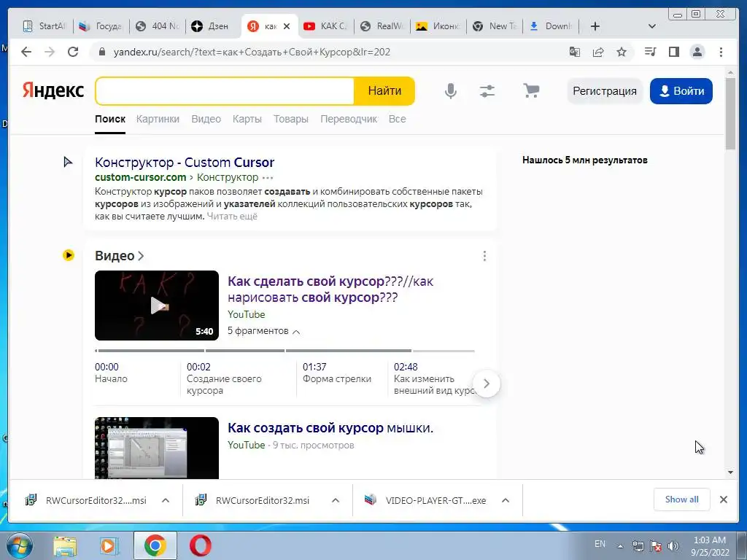This screenshot has width=747, height=560.
Task: Open options arrow for second RWCursorEditor32.msi download
Action: [336, 500]
